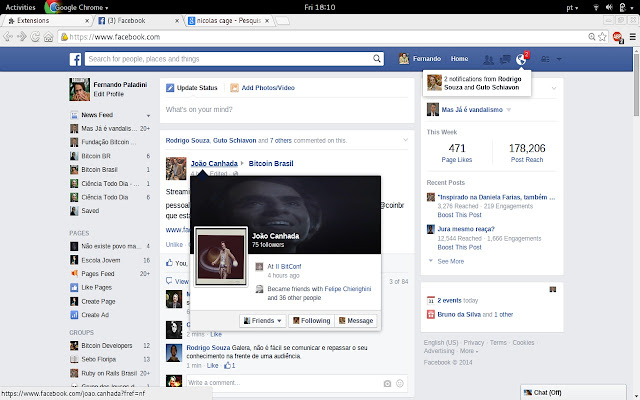Open the Chrome hamburger menu
640x400 pixels.
(633, 37)
